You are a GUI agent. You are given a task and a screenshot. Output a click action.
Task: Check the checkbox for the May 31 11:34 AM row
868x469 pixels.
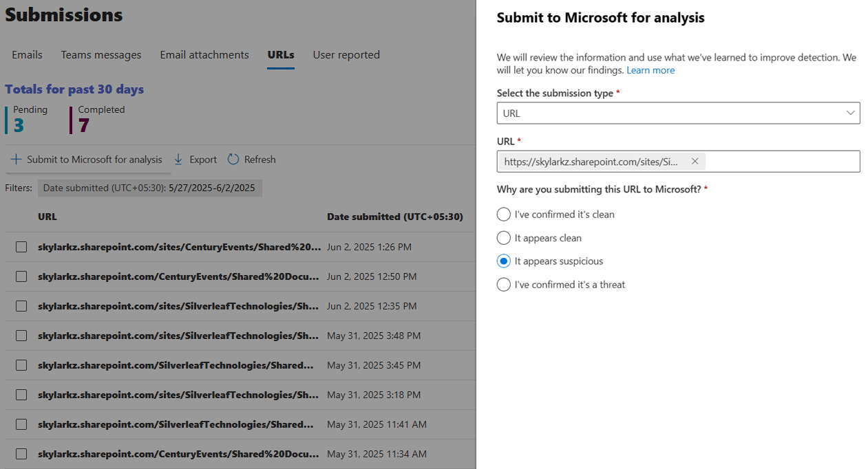coord(21,453)
